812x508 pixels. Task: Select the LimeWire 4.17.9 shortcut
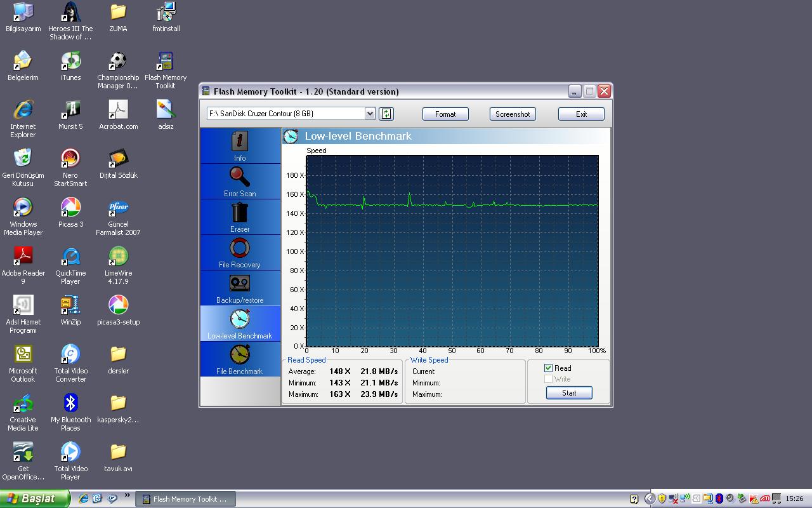[118, 265]
